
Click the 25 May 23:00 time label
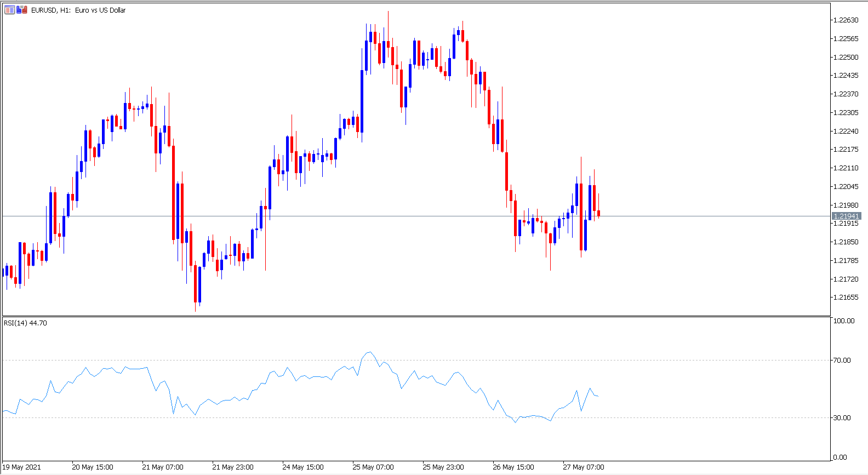443,467
